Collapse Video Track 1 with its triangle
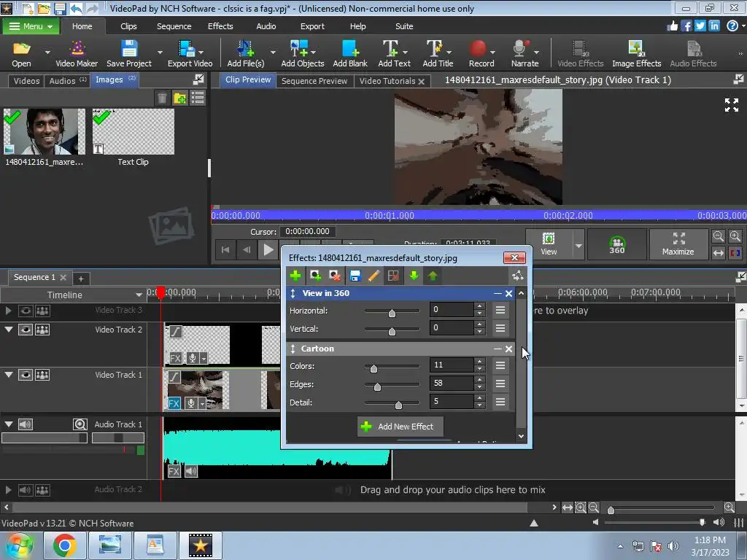Screen dimensions: 747x560 (x=9, y=375)
